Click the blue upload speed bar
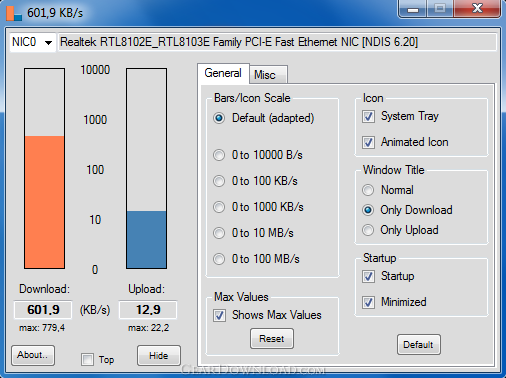 click(x=146, y=239)
